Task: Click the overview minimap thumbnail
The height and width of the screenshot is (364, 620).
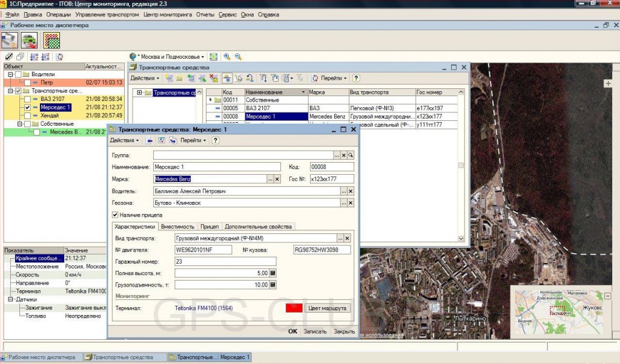Action: (x=559, y=312)
